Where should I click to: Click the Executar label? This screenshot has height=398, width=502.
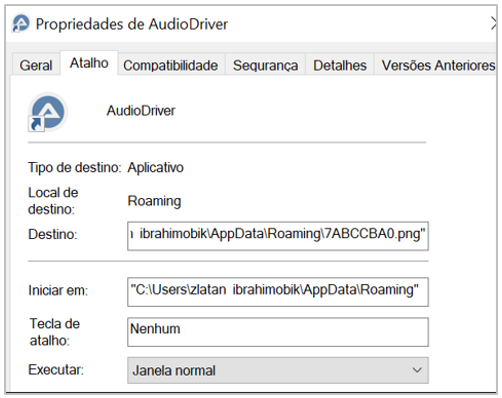(x=56, y=370)
